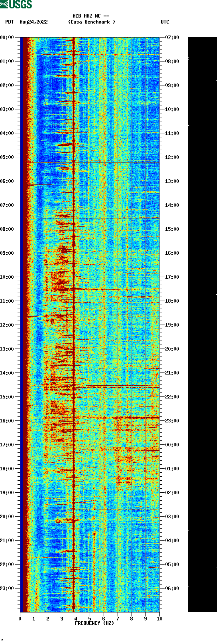Screen dimensions: 220x644
Task: Click the 10:00 PDT time label
Action: click(x=7, y=277)
